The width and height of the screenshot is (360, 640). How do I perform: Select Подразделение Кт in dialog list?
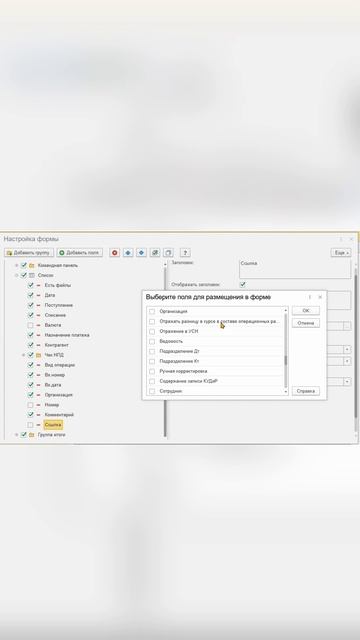pos(179,361)
